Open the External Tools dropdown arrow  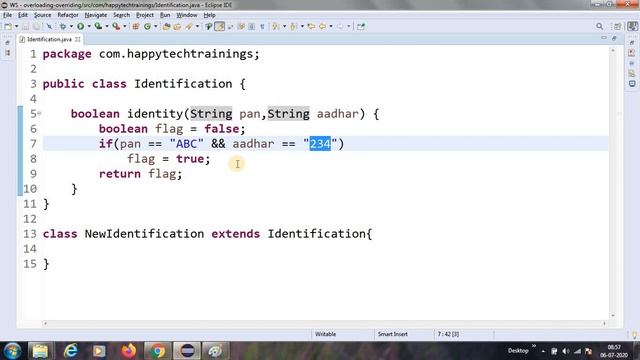tap(124, 27)
